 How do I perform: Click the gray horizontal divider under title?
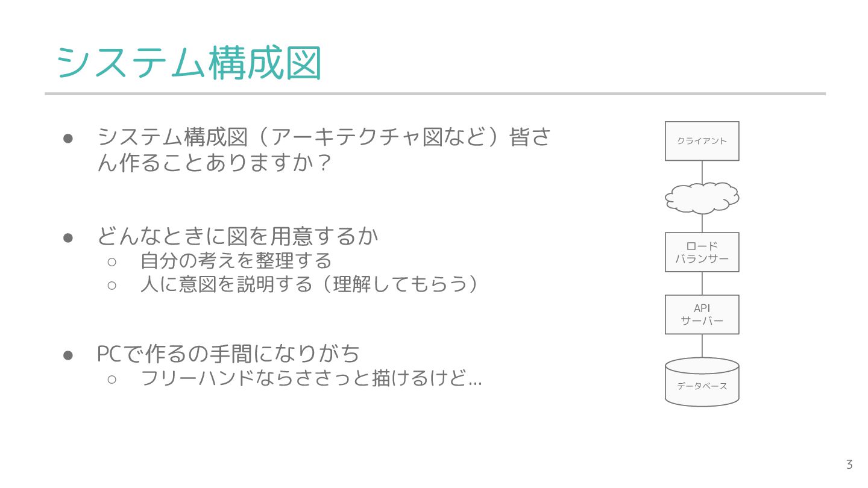pyautogui.click(x=435, y=94)
